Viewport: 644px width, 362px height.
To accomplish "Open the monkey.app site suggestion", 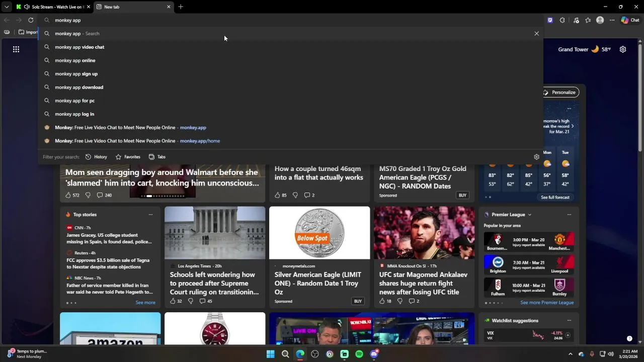I will [x=291, y=127].
